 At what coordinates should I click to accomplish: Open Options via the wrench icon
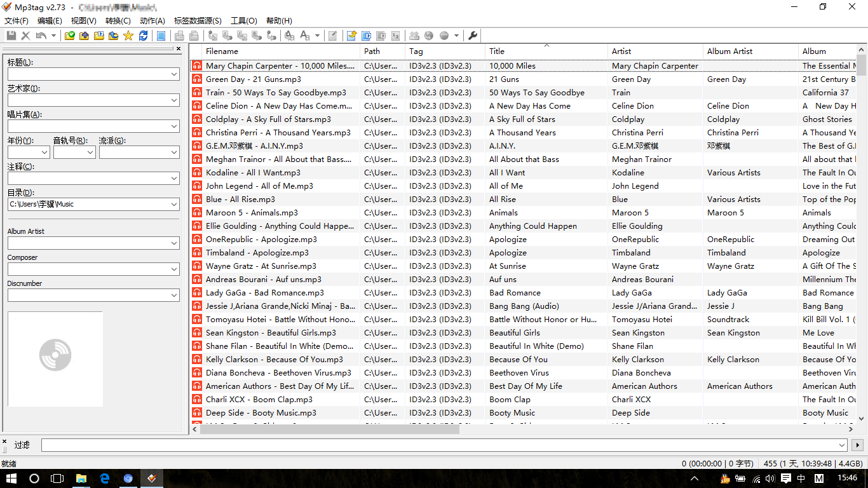click(x=472, y=36)
